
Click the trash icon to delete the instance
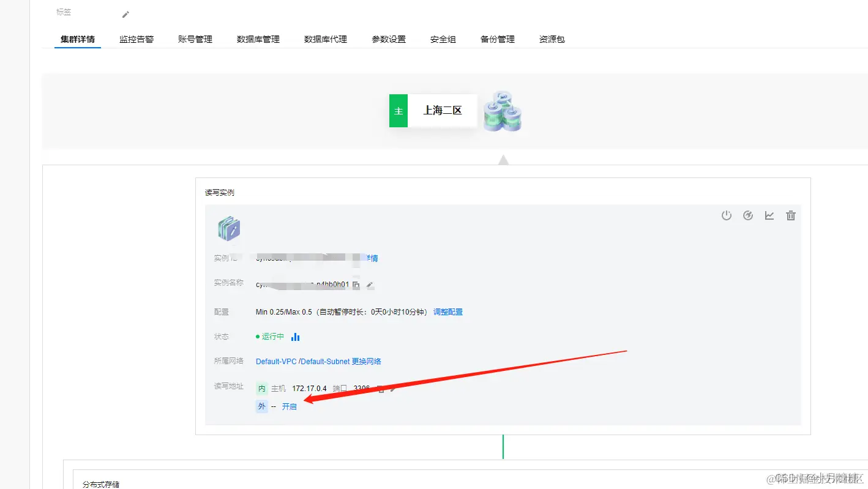tap(791, 215)
